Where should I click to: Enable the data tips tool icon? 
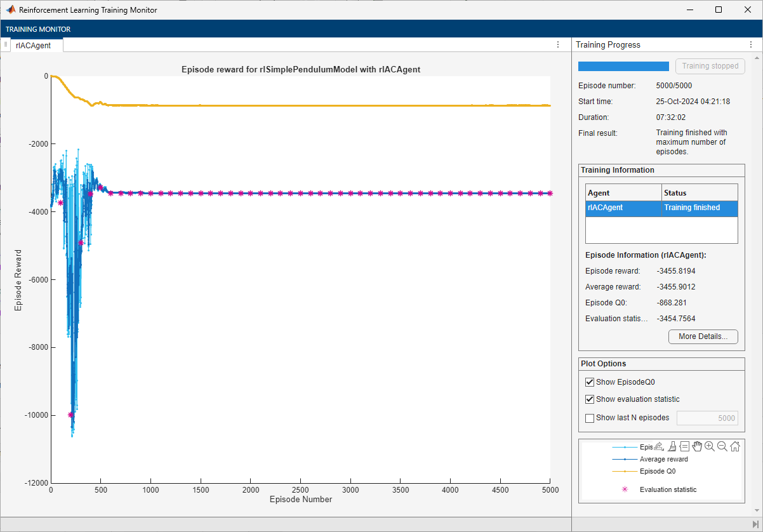pyautogui.click(x=684, y=446)
